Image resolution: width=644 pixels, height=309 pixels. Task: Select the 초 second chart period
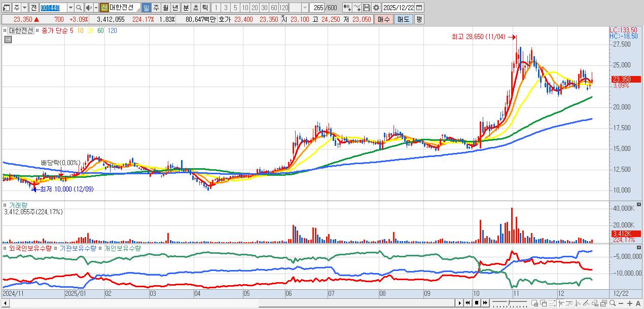[195, 8]
